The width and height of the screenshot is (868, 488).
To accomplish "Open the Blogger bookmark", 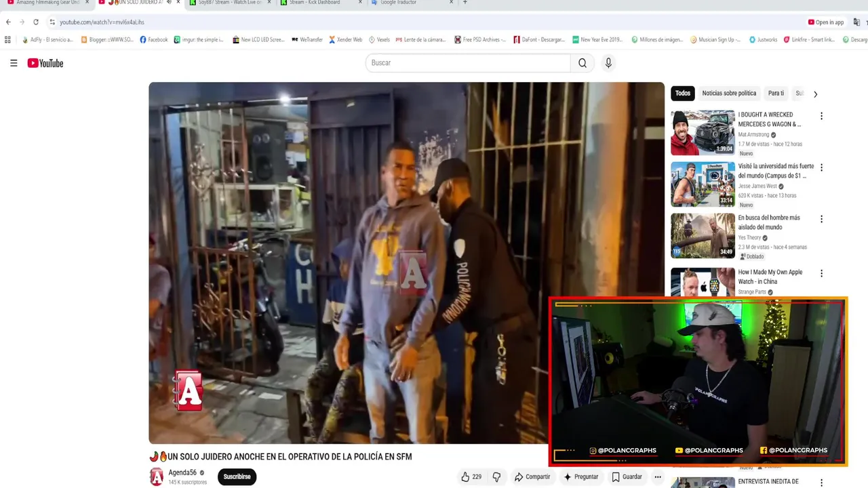I will (107, 39).
